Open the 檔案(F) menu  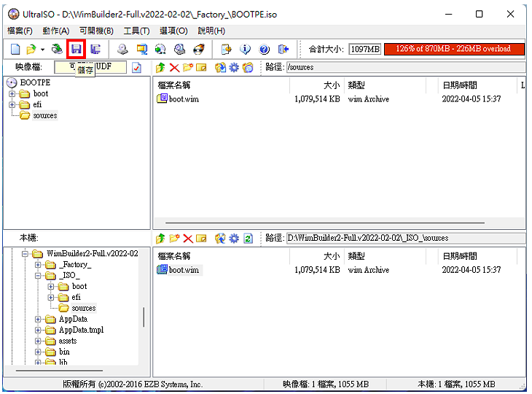[20, 31]
